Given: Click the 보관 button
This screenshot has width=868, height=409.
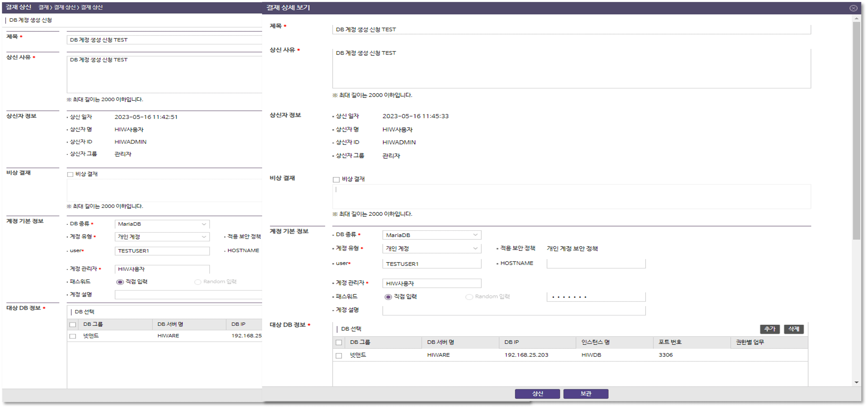Looking at the screenshot, I should 586,393.
